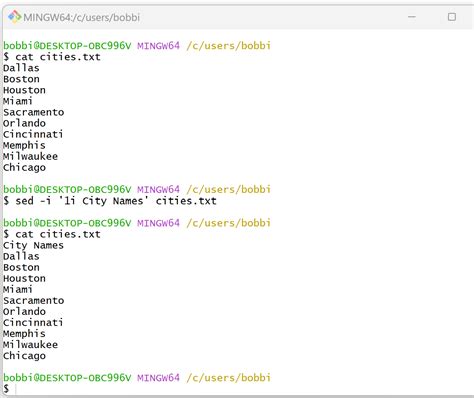This screenshot has width=474, height=398.
Task: Click the MINGW64:/c/users/bobbi window title
Action: 82,17
